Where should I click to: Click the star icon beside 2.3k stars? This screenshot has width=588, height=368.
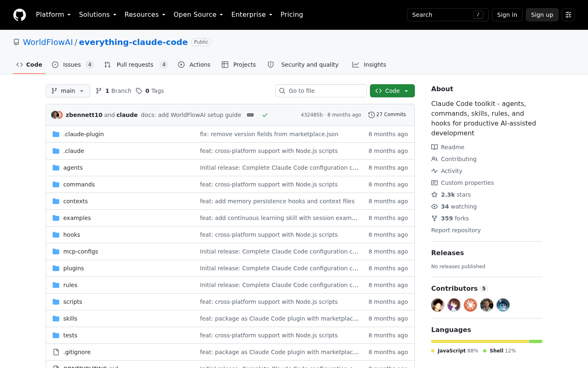pyautogui.click(x=434, y=195)
